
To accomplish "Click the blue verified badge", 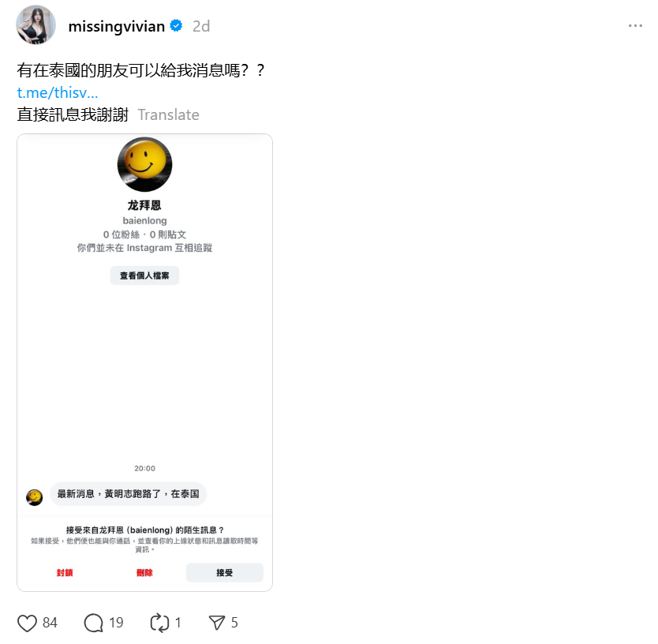I will [176, 25].
